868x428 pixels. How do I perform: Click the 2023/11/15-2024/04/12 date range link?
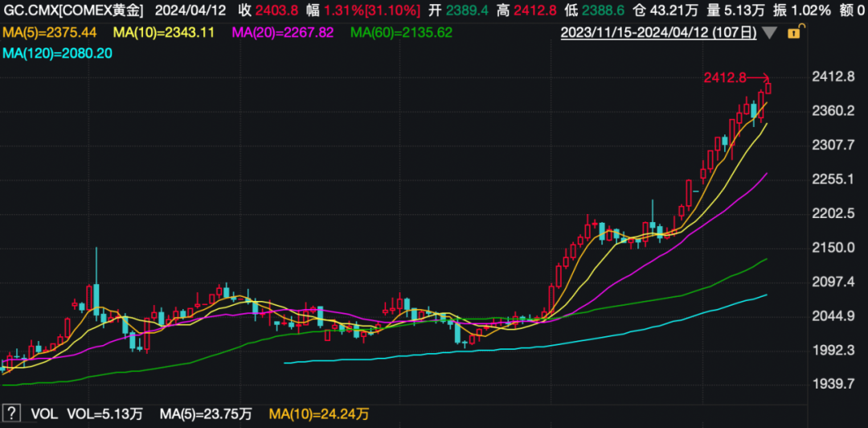[658, 33]
